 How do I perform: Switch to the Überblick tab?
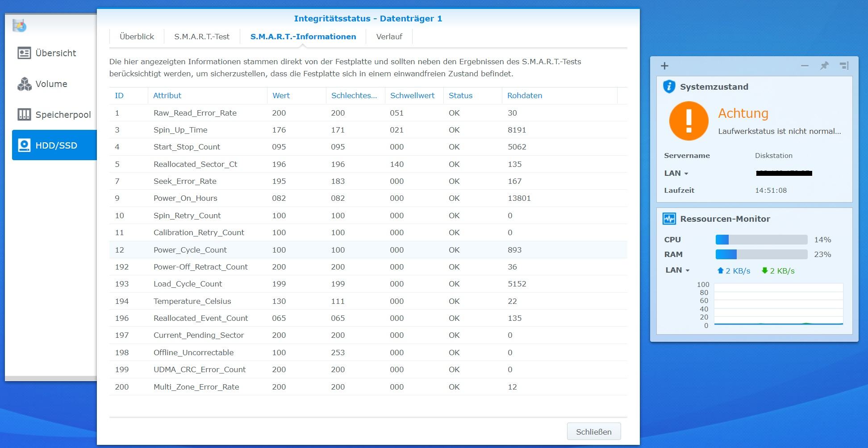(x=137, y=37)
